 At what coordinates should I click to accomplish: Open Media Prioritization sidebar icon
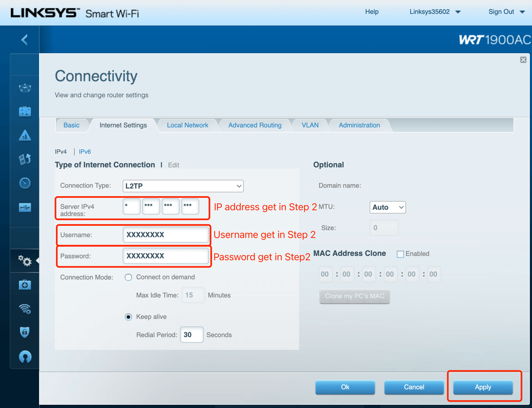pyautogui.click(x=25, y=159)
